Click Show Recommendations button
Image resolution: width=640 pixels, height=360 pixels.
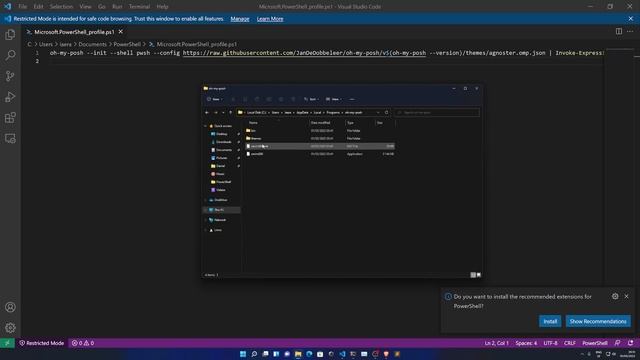[598, 321]
